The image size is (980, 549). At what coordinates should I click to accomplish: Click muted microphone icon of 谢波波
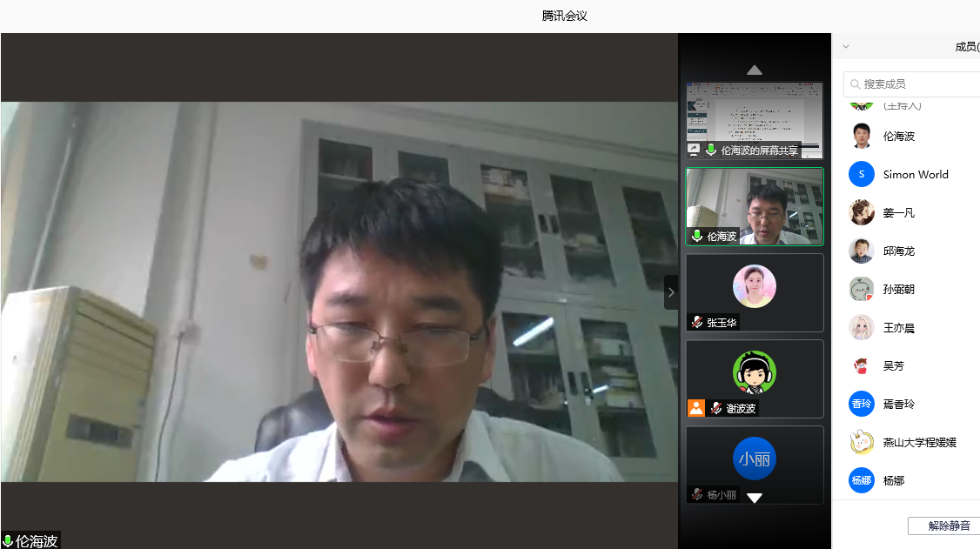pyautogui.click(x=716, y=408)
